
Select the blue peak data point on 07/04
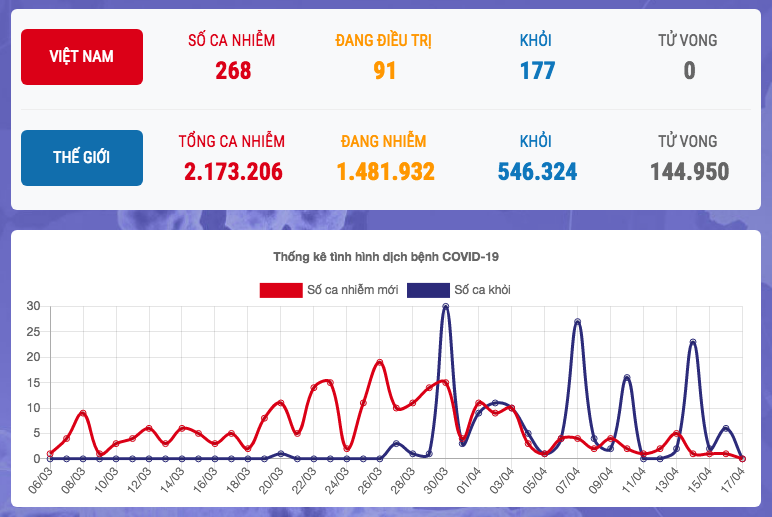577,322
